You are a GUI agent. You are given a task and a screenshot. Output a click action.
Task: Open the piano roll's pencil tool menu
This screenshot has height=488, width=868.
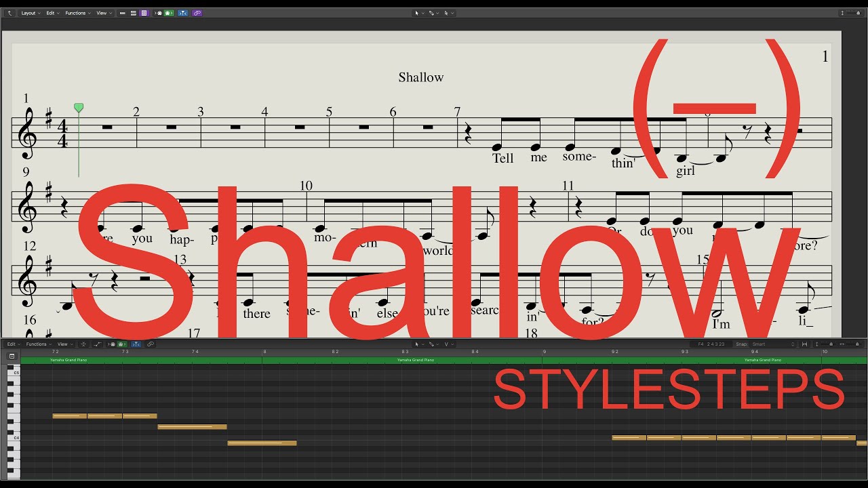(x=433, y=344)
